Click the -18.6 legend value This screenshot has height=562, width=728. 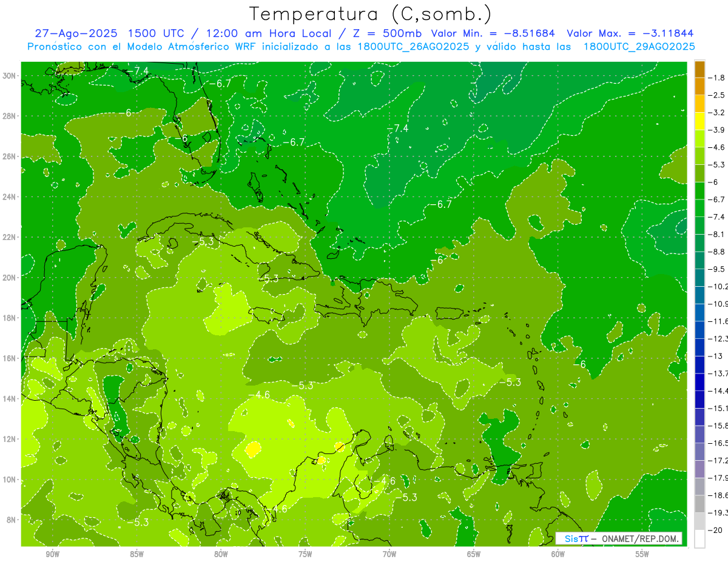pyautogui.click(x=718, y=495)
